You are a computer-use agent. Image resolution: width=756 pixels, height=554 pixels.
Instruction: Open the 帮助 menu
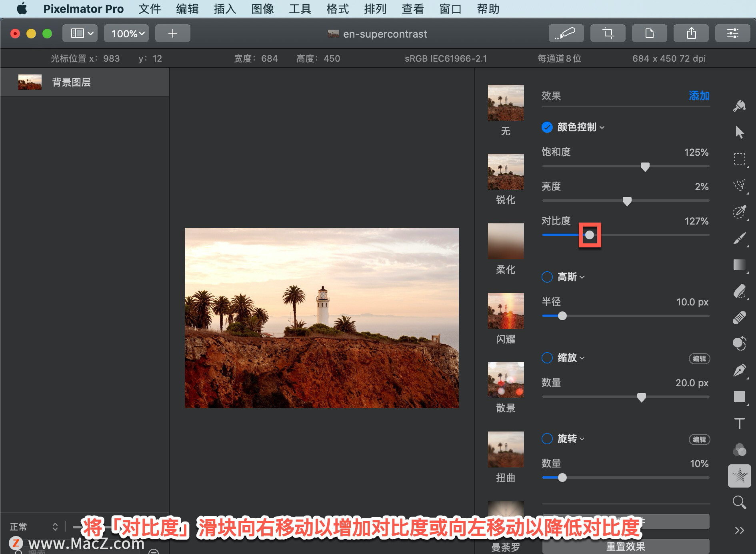488,9
